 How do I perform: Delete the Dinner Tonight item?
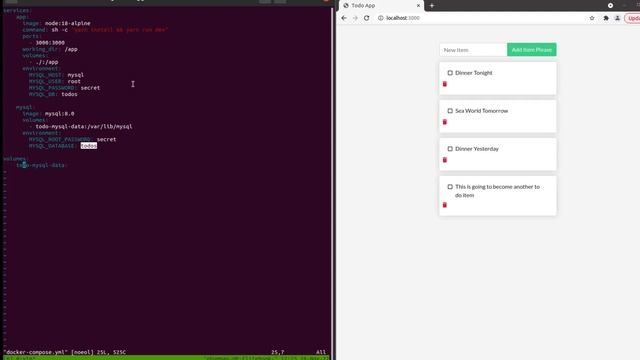point(445,84)
